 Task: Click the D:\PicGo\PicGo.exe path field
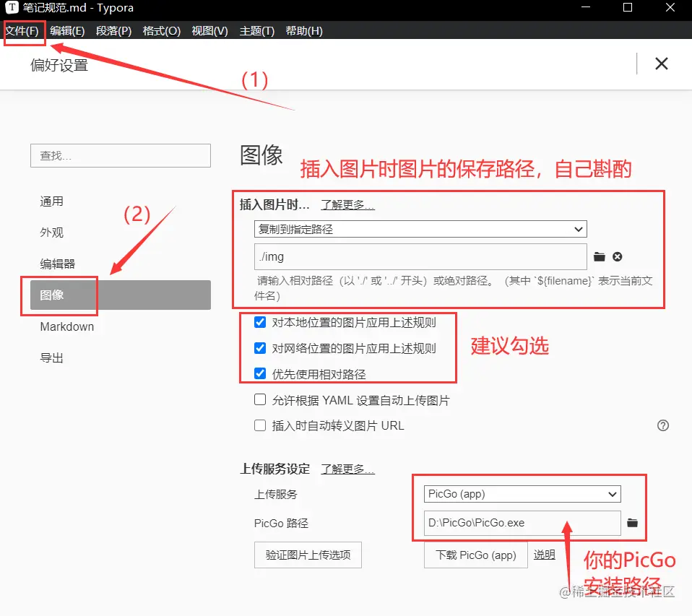(x=522, y=523)
